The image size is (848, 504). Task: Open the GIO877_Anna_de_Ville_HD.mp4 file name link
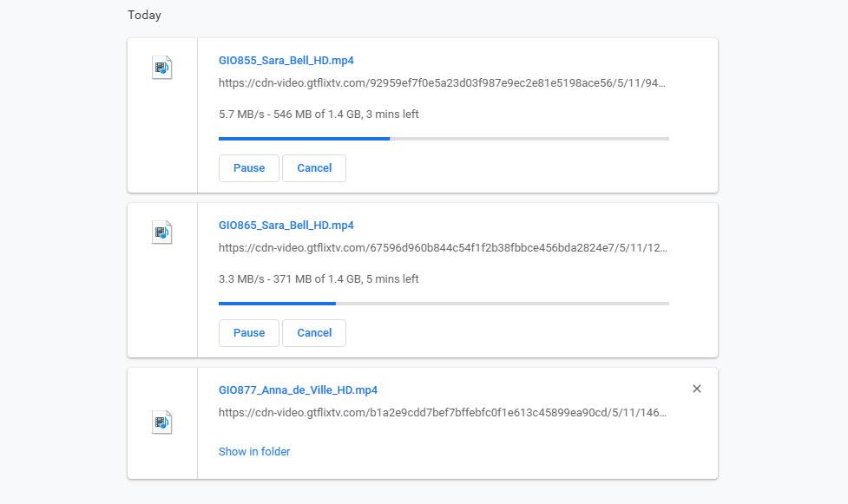pyautogui.click(x=298, y=390)
